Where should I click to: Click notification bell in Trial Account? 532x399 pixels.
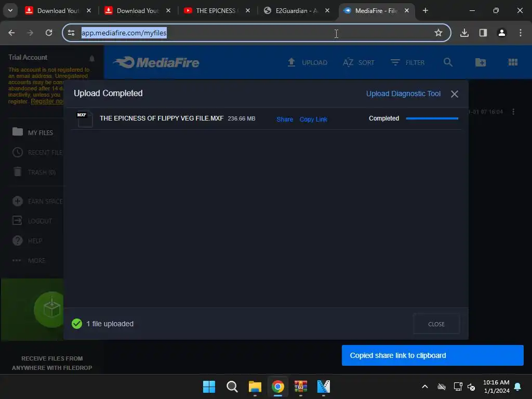[91, 58]
